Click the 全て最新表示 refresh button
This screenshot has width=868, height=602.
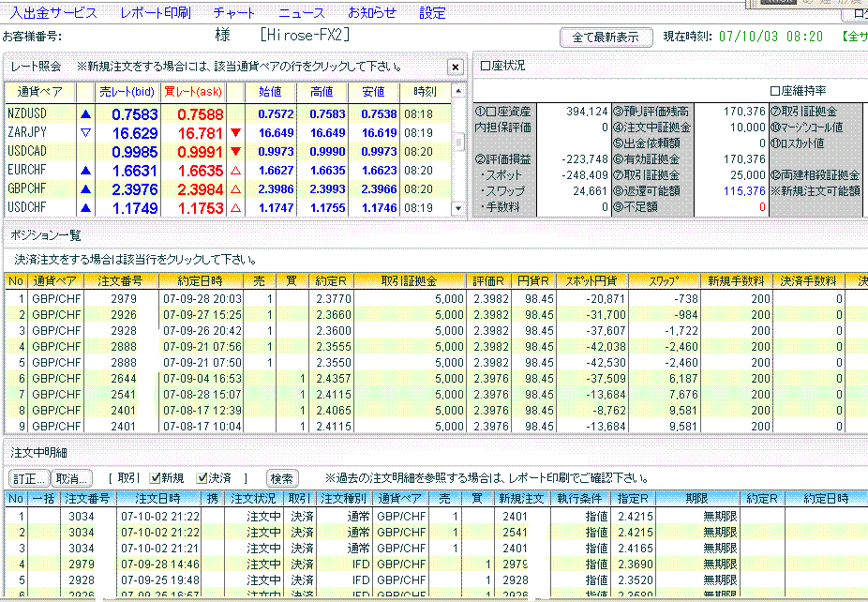click(x=606, y=38)
